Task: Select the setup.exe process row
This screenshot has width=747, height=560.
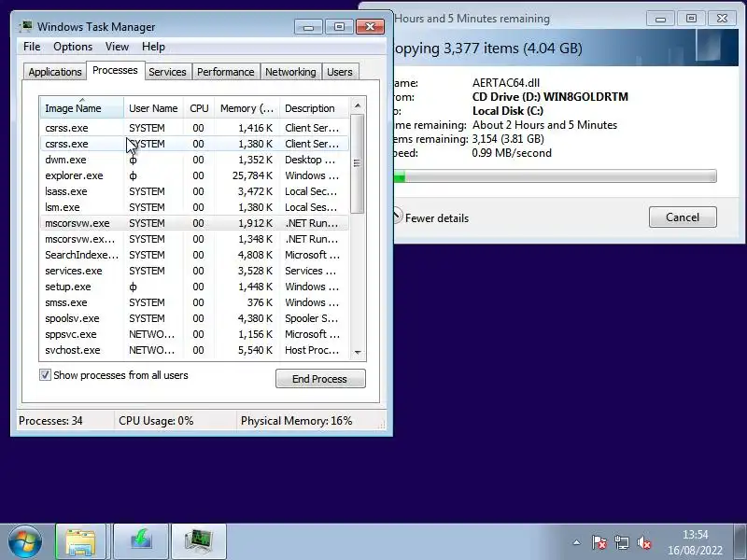Action: point(194,287)
